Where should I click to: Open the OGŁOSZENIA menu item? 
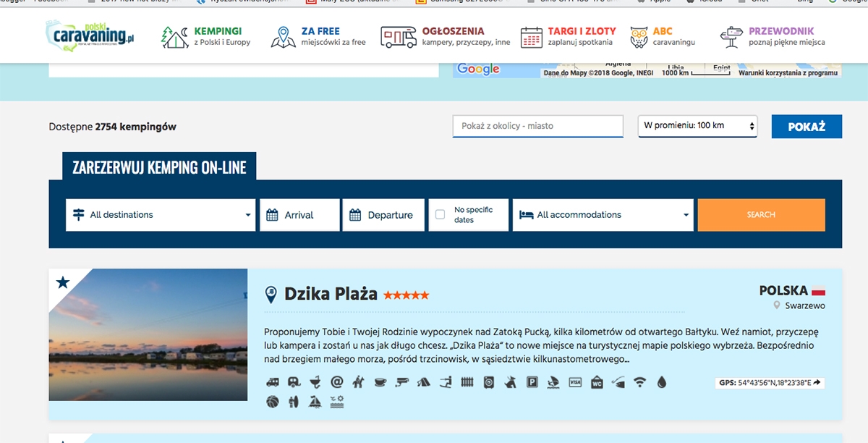pos(446,36)
